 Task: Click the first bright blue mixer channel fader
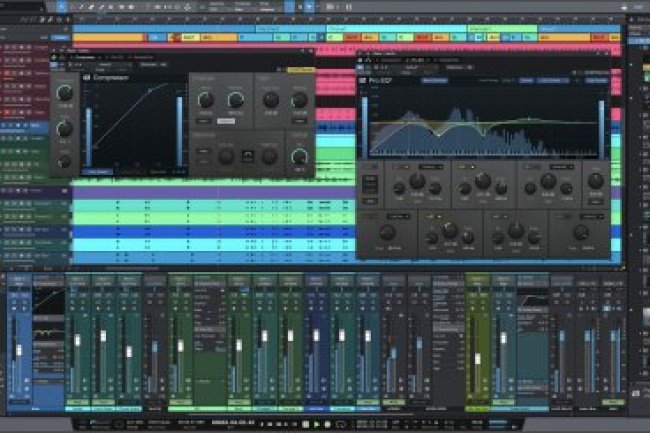tap(19, 350)
